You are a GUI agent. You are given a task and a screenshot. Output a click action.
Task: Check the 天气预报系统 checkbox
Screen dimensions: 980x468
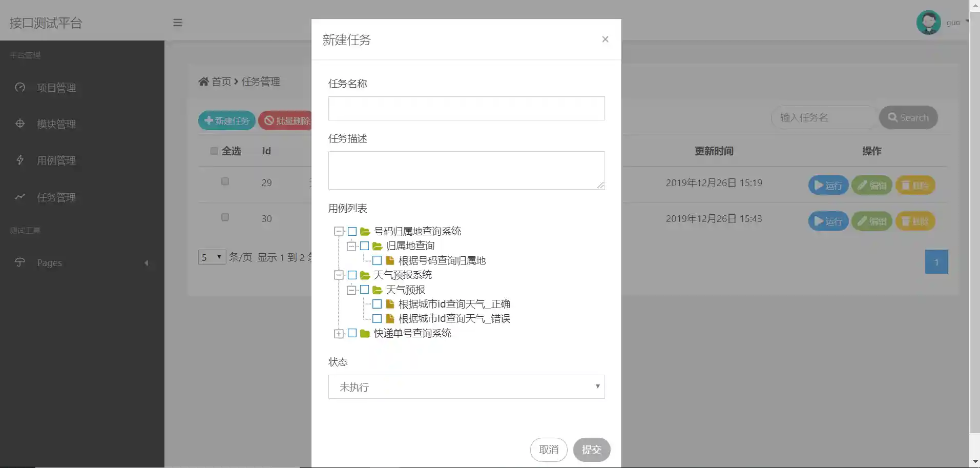[352, 275]
